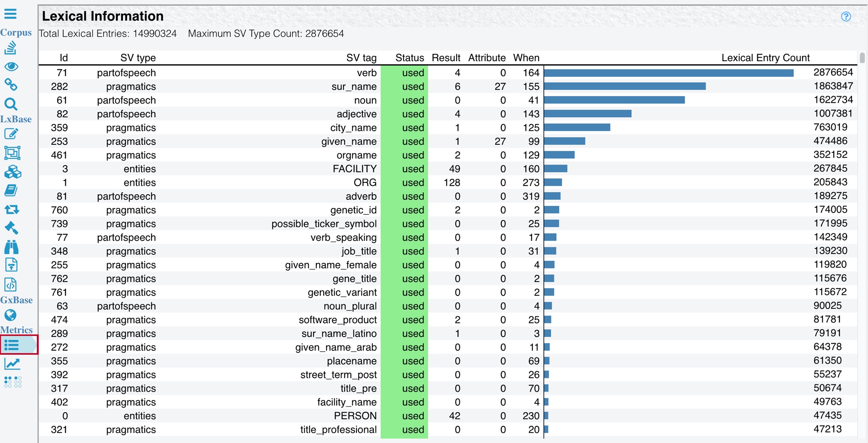Click the pencil edit icon under LxBase

click(x=11, y=134)
